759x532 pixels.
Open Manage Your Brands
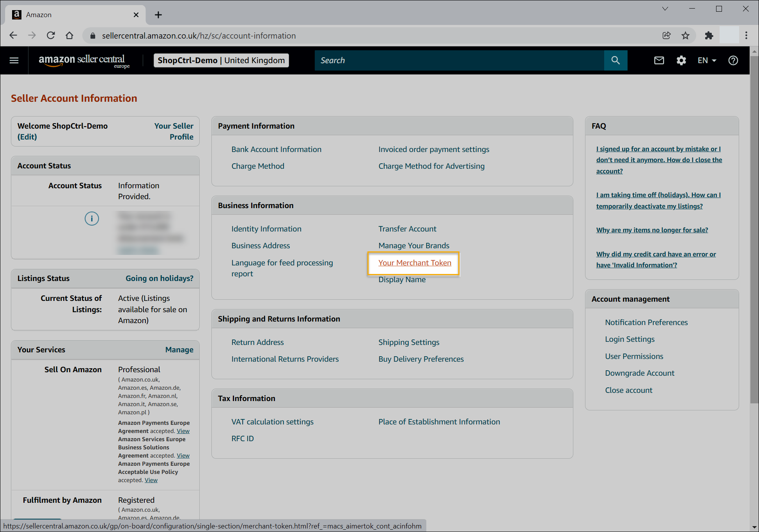coord(414,246)
